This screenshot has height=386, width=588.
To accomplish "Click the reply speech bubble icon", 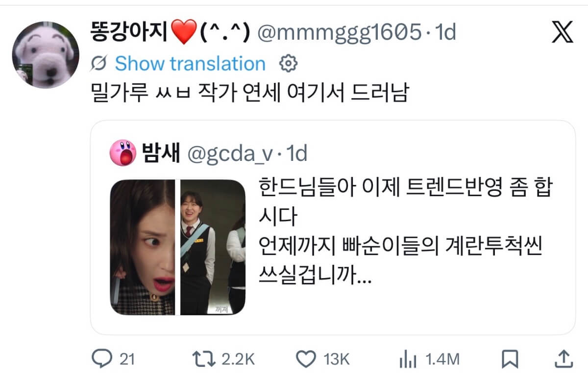I will 101,360.
